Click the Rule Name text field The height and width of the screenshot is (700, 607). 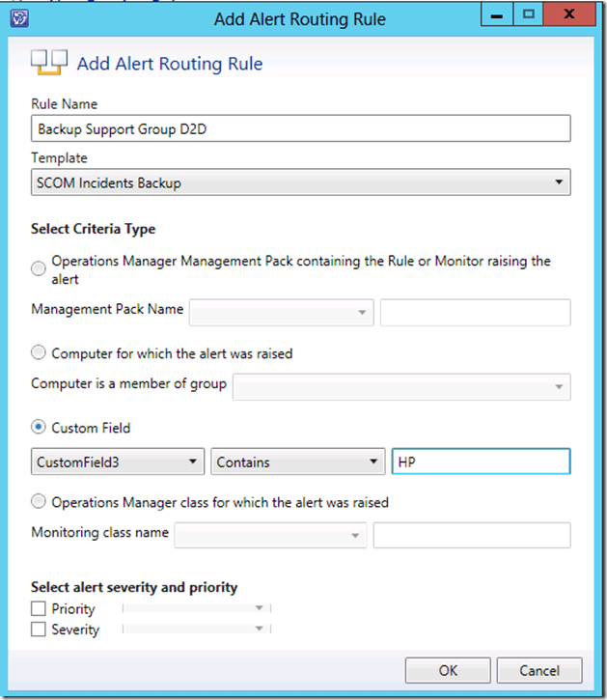[x=300, y=128]
